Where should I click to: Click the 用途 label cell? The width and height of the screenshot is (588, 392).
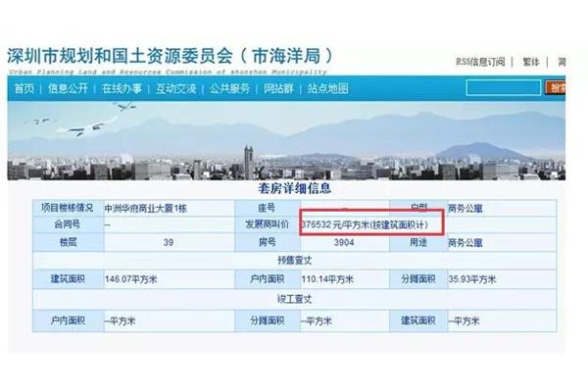click(x=418, y=242)
